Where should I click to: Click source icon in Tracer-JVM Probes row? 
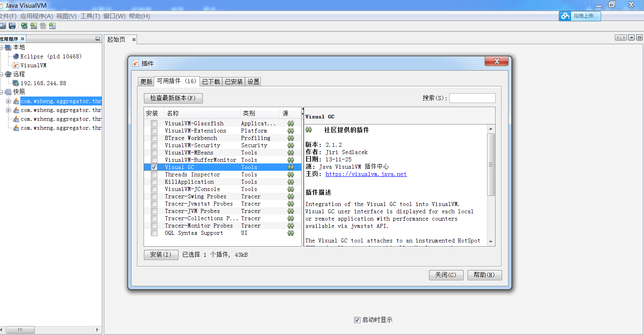tap(291, 211)
